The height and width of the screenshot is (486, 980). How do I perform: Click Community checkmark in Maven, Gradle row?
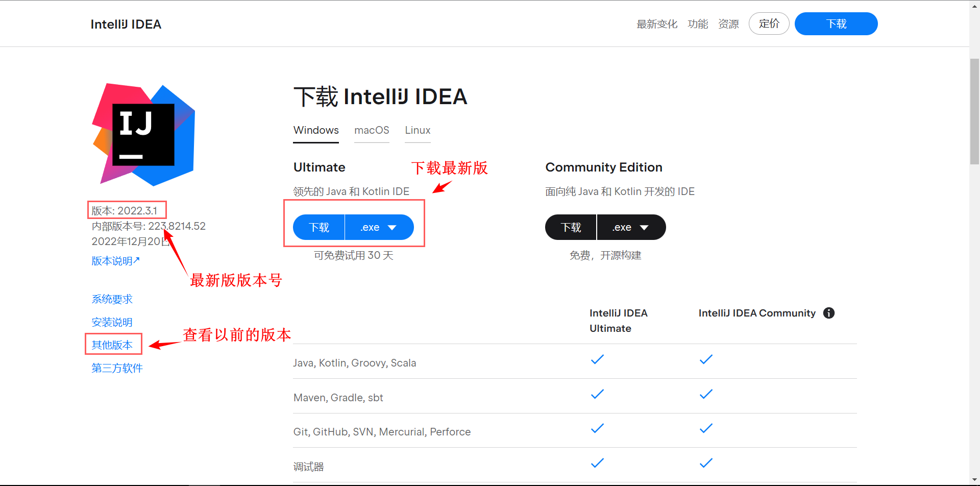706,394
